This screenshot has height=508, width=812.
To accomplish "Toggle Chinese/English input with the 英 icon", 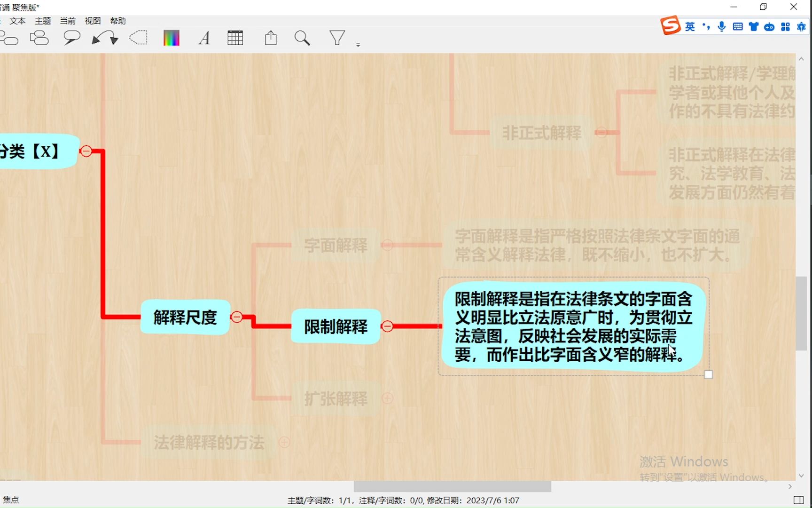I will point(690,27).
